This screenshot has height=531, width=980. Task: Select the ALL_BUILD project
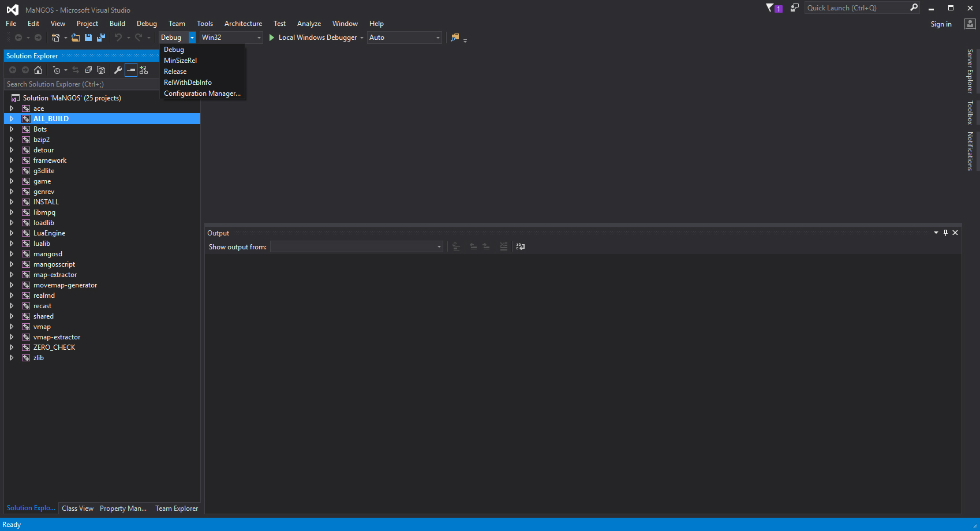pos(102,119)
